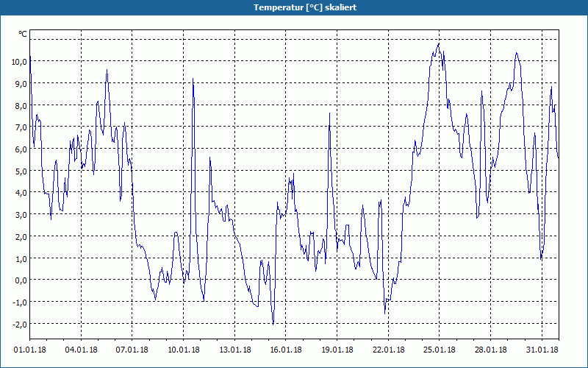The width and height of the screenshot is (588, 368).
Task: Click the y-axis label '-2,0'
Action: tap(20, 324)
